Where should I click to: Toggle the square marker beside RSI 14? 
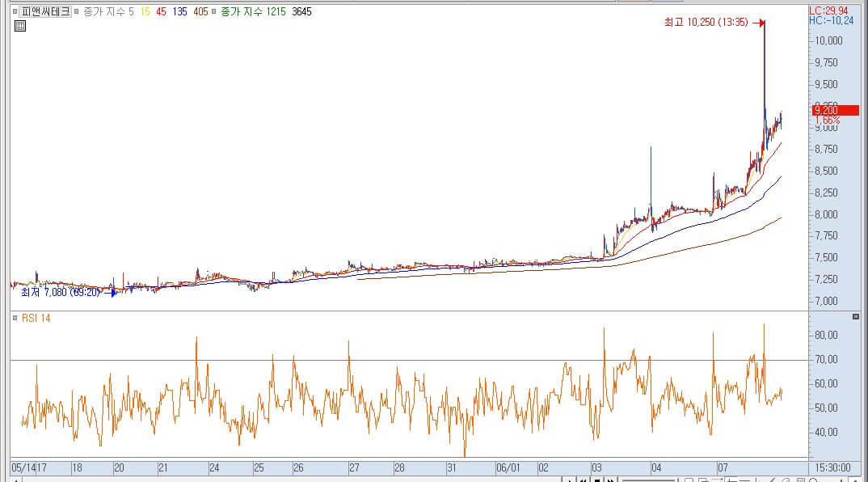click(15, 318)
